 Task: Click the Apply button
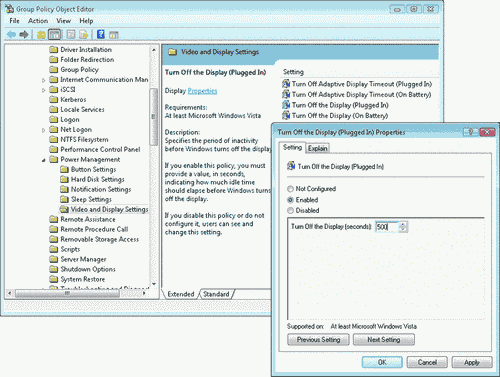(472, 362)
